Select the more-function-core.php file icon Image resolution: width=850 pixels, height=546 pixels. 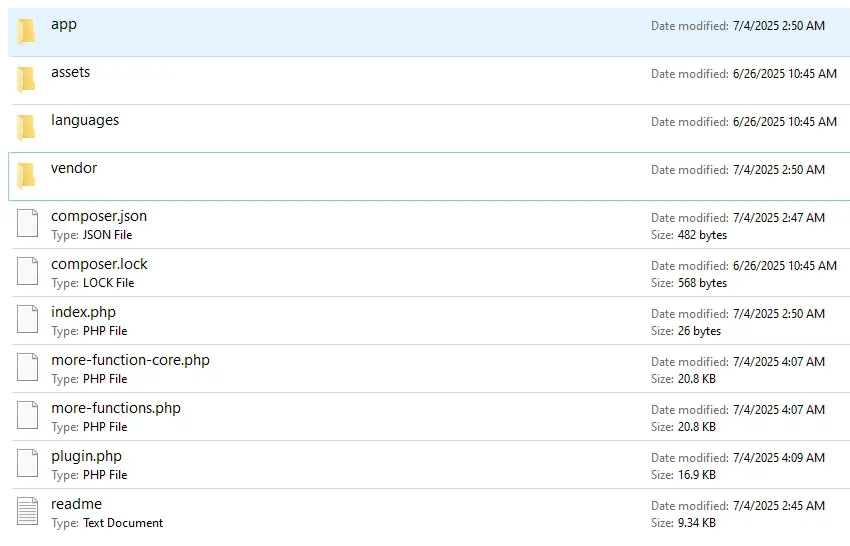coord(27,368)
